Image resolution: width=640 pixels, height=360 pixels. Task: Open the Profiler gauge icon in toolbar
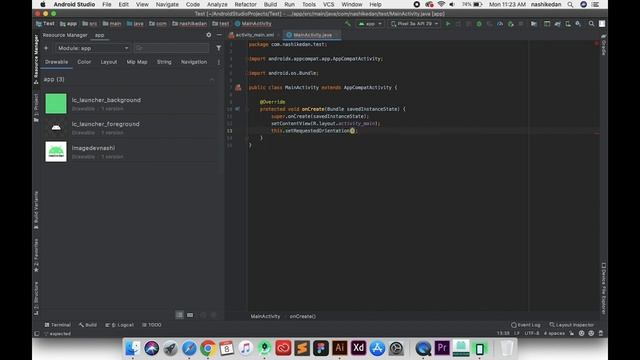[x=500, y=24]
